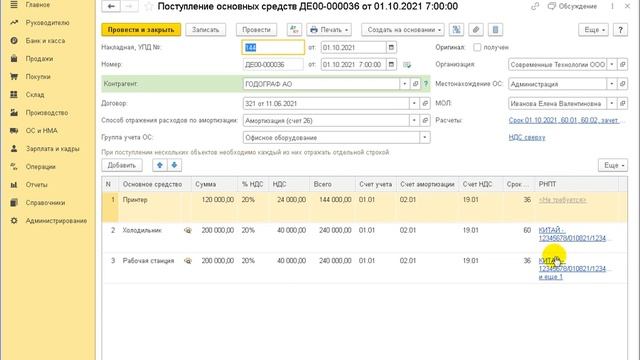This screenshot has width=640, height=360.
Task: Click the document structure icon after Создать на основании
Action: click(456, 30)
